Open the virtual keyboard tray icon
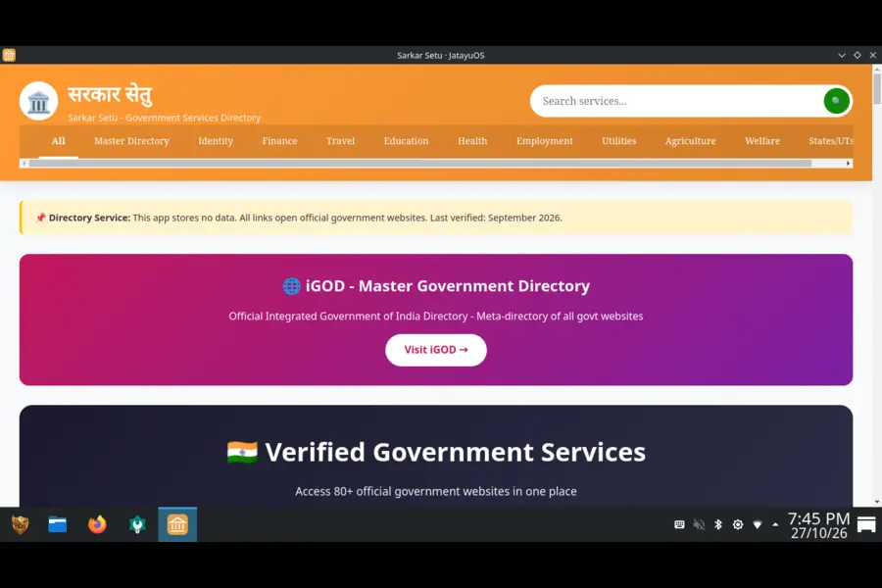 pos(679,525)
